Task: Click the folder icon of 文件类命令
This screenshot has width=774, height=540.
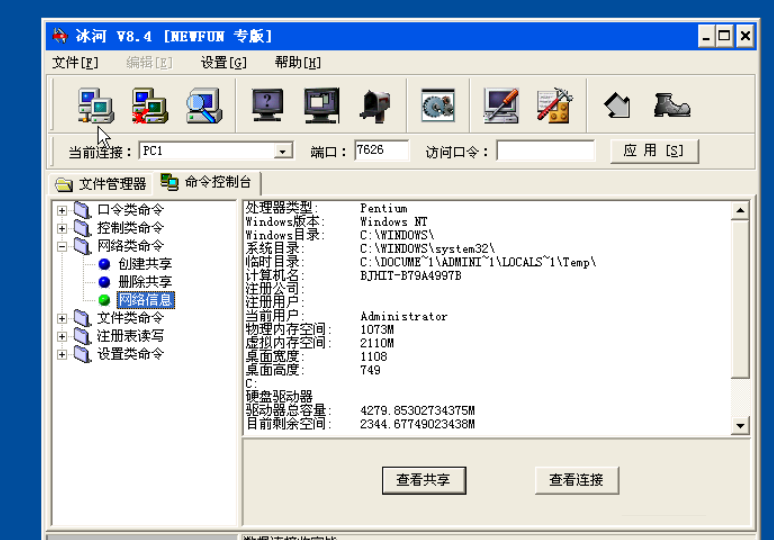Action: click(82, 318)
